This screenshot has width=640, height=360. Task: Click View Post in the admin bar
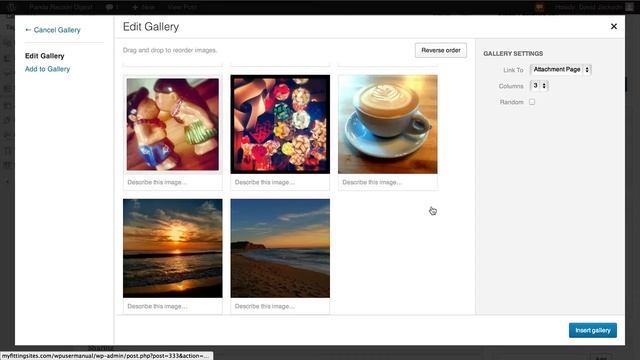point(182,7)
